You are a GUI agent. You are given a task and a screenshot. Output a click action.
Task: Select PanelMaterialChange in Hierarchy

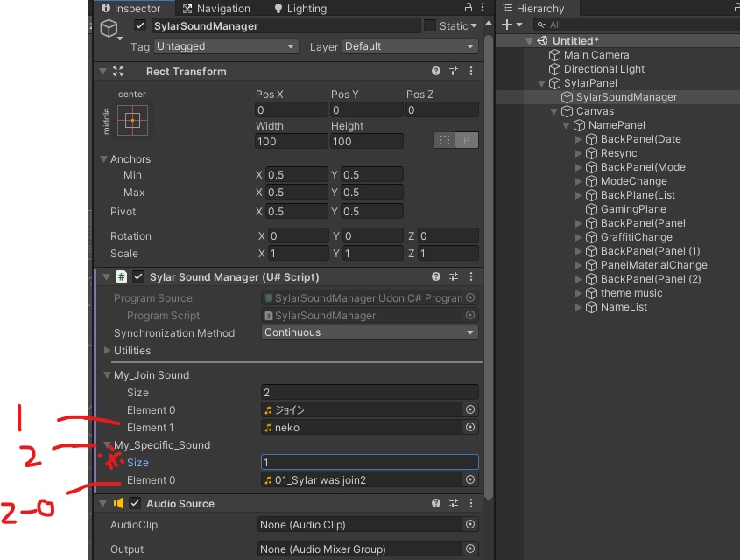pyautogui.click(x=653, y=265)
